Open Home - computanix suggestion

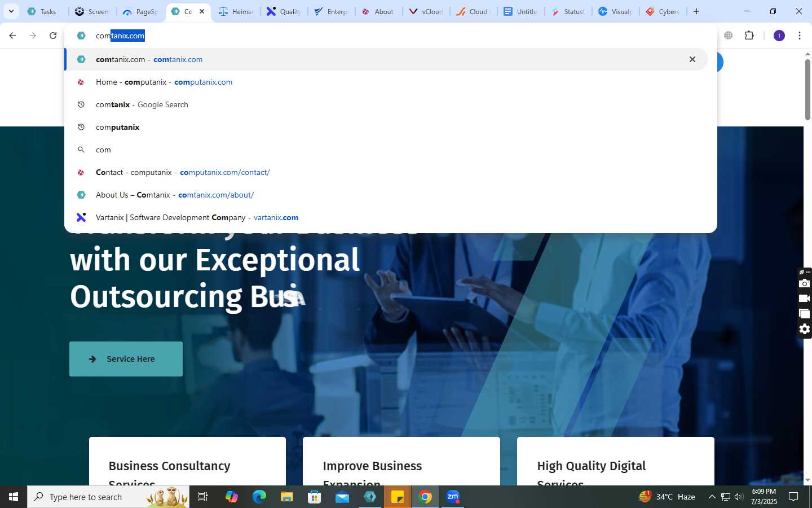(386, 82)
